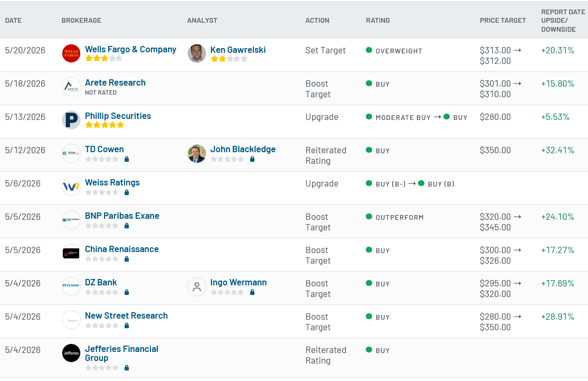
Task: Click the +20.31% upside value
Action: (557, 50)
